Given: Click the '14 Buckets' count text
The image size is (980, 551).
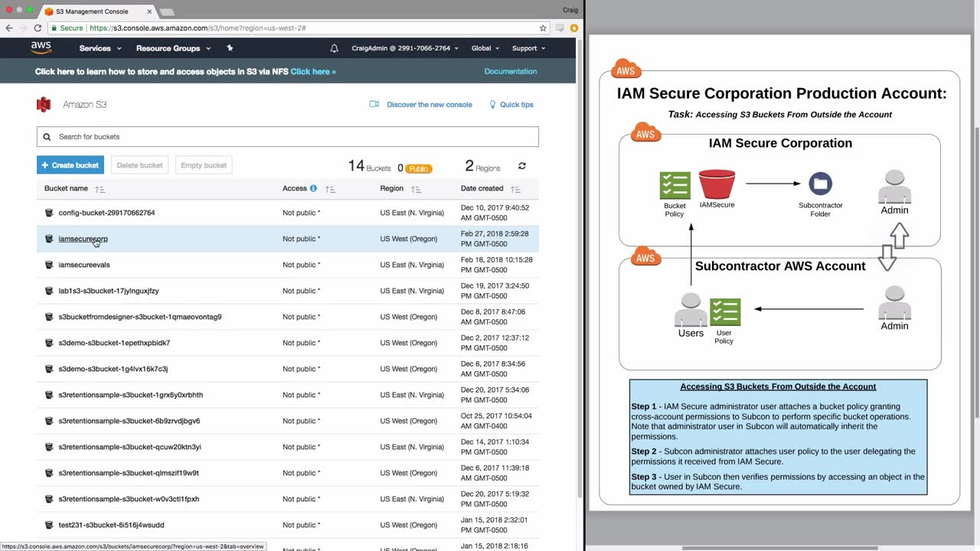Looking at the screenshot, I should point(369,166).
